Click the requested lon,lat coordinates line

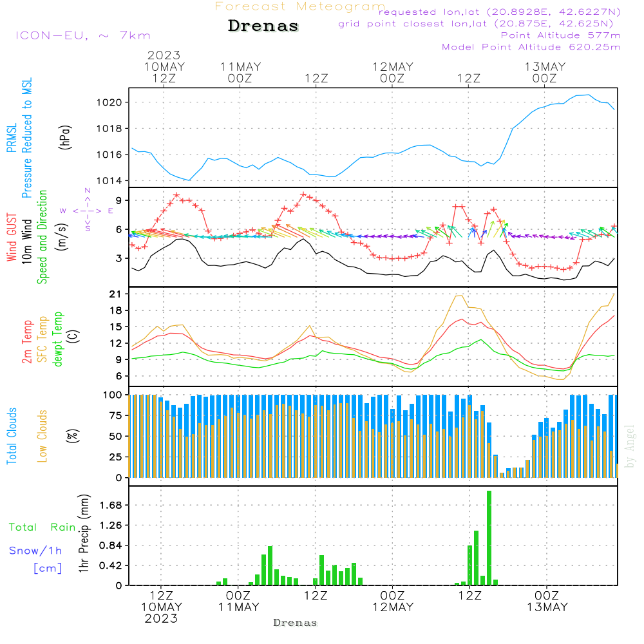(x=500, y=12)
